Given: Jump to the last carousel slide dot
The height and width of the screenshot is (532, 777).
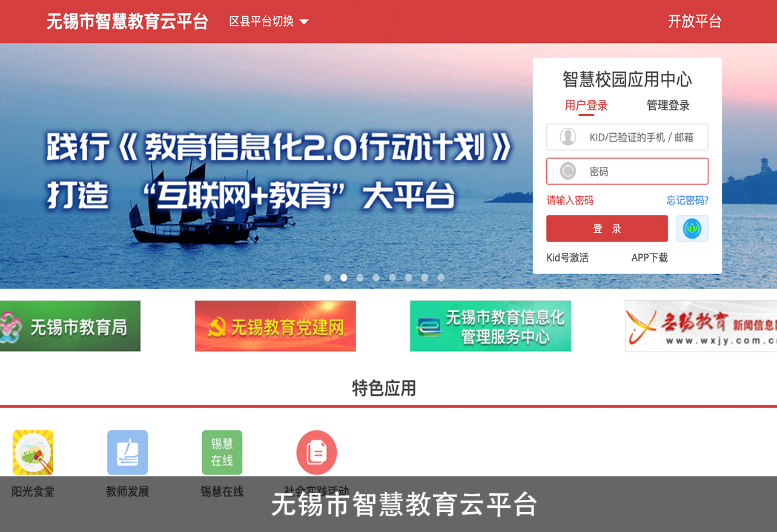Looking at the screenshot, I should pyautogui.click(x=441, y=278).
